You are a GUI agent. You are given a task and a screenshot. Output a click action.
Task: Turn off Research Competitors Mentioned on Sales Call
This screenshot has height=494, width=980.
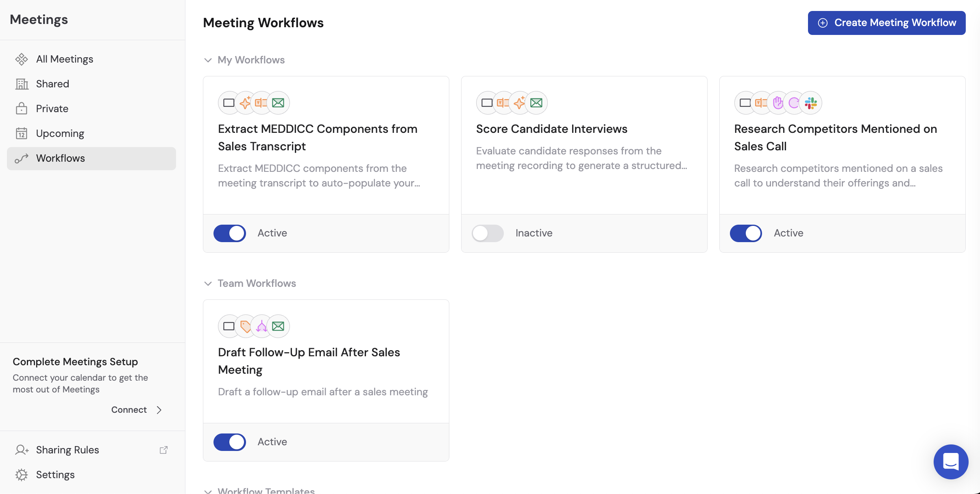pyautogui.click(x=746, y=233)
